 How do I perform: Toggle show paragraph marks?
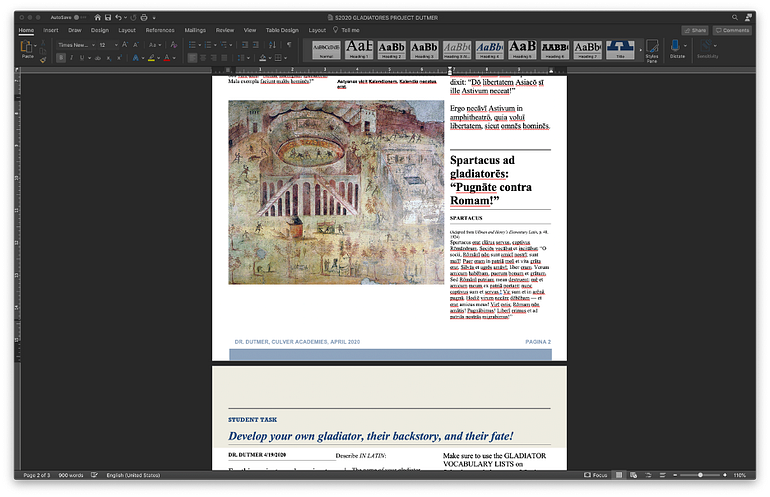pyautogui.click(x=289, y=45)
